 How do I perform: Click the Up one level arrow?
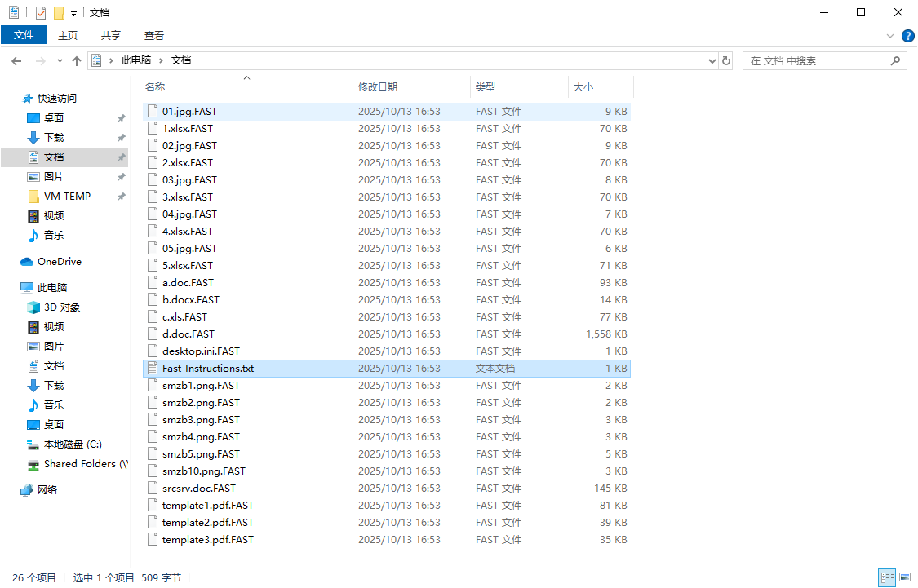click(77, 61)
